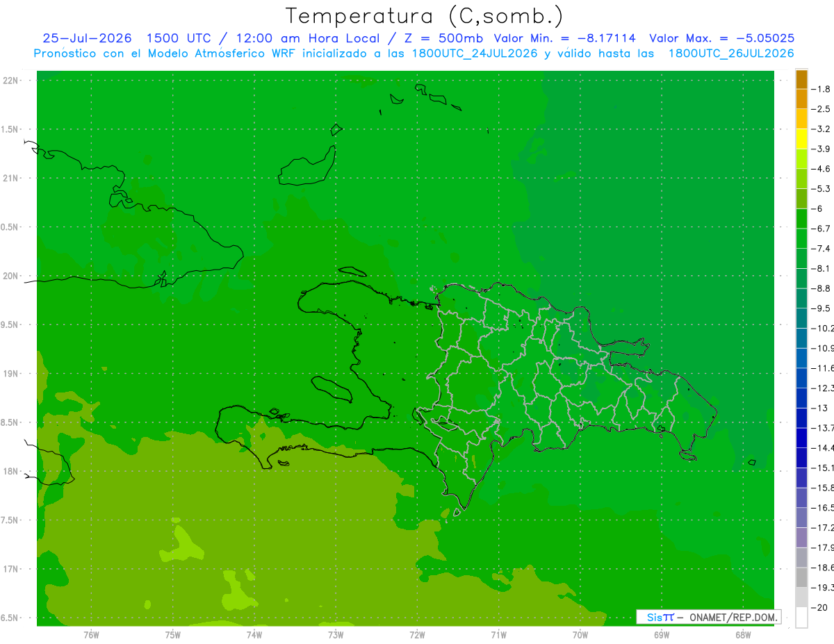The width and height of the screenshot is (834, 644).
Task: Click the "Valor Min. = -8.17114" value
Action: click(x=564, y=38)
